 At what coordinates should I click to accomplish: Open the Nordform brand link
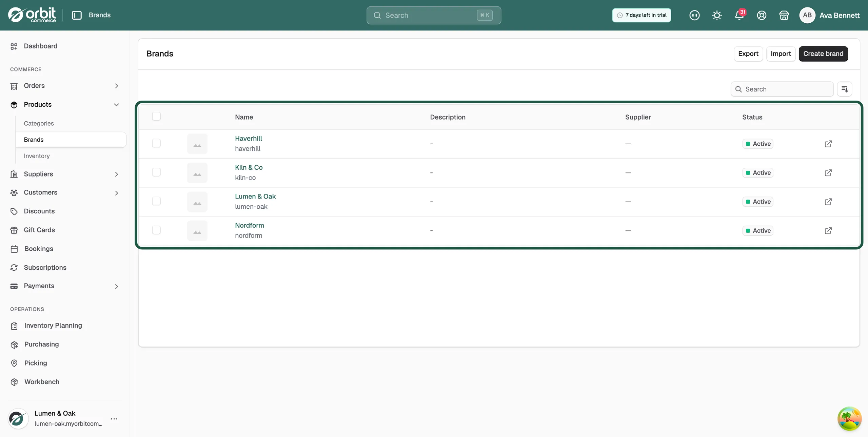250,225
